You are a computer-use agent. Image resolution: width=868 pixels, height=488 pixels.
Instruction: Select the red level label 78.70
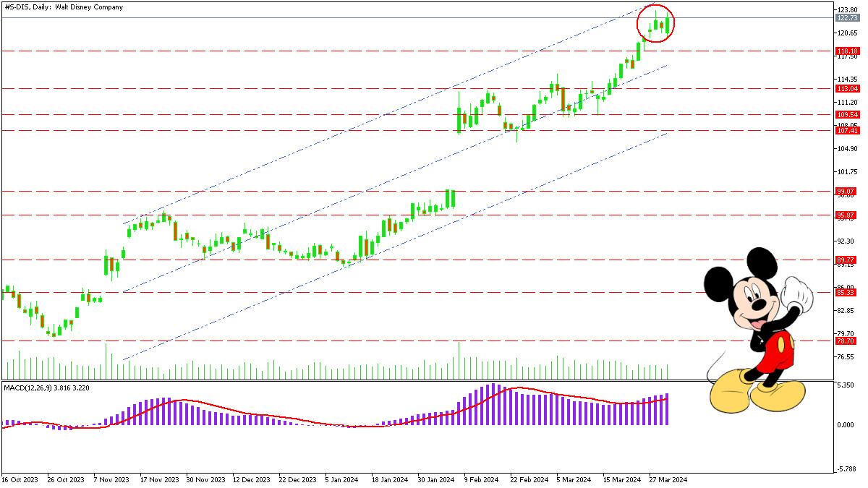tap(847, 341)
